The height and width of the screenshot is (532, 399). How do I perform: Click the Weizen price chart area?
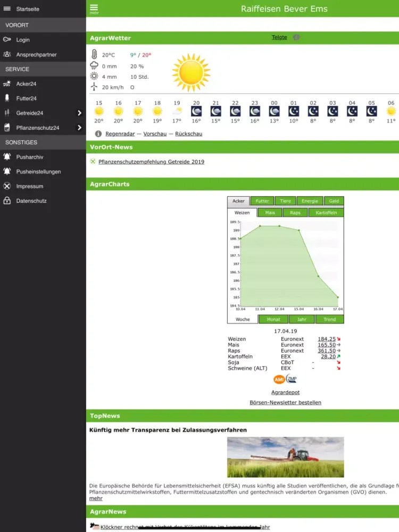[x=289, y=264]
